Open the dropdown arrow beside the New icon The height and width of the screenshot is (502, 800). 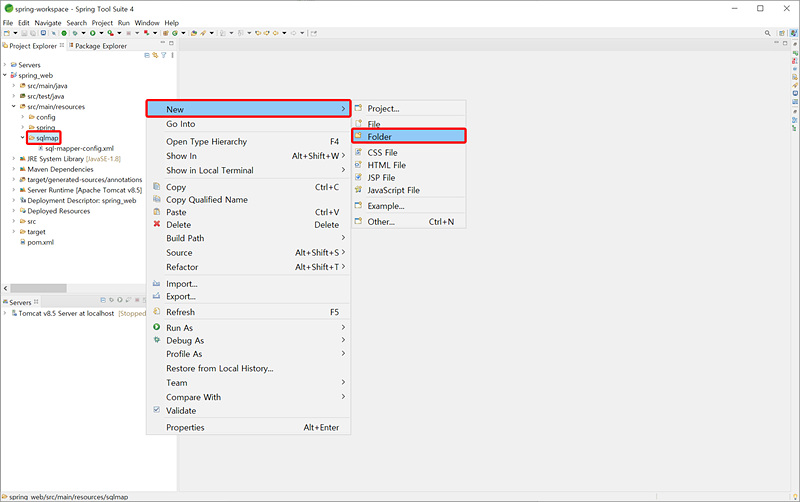pyautogui.click(x=15, y=33)
